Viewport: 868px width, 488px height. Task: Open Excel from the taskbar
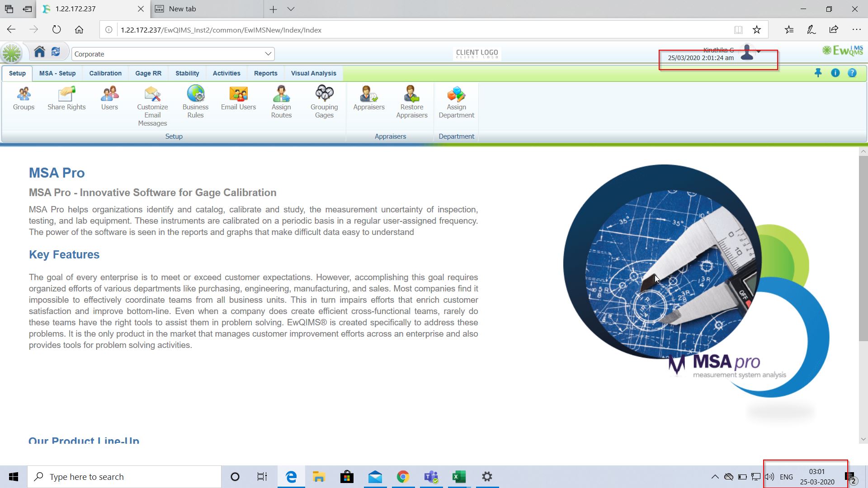point(459,477)
